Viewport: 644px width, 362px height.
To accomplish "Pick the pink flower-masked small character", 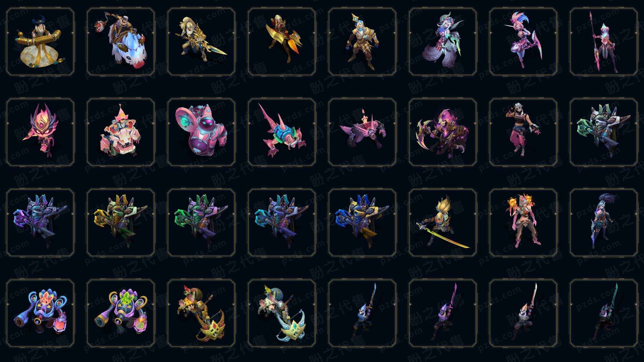I will pos(40,132).
